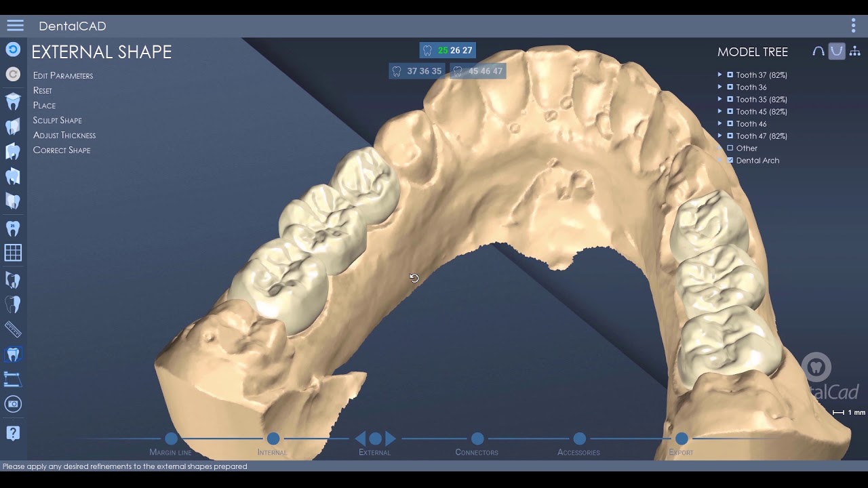Go to the Internal step
This screenshot has height=488, width=868.
coord(273,439)
